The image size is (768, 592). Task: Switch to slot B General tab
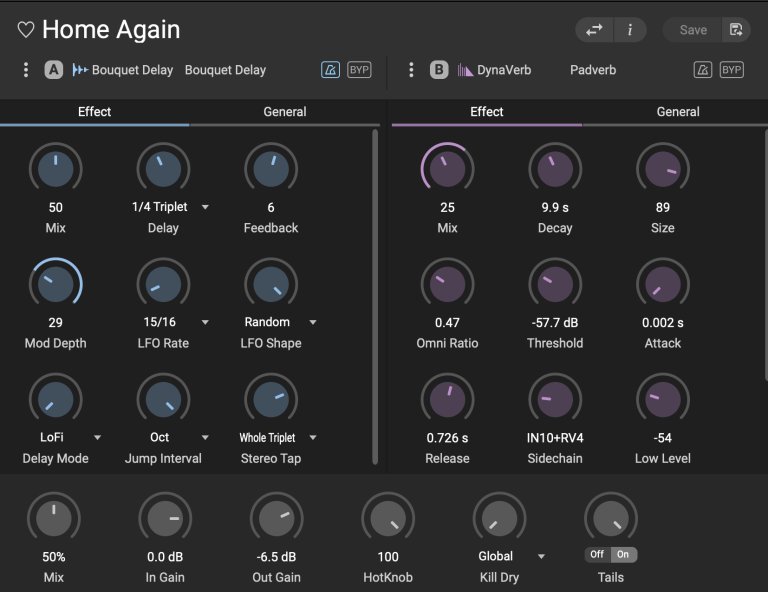(678, 112)
